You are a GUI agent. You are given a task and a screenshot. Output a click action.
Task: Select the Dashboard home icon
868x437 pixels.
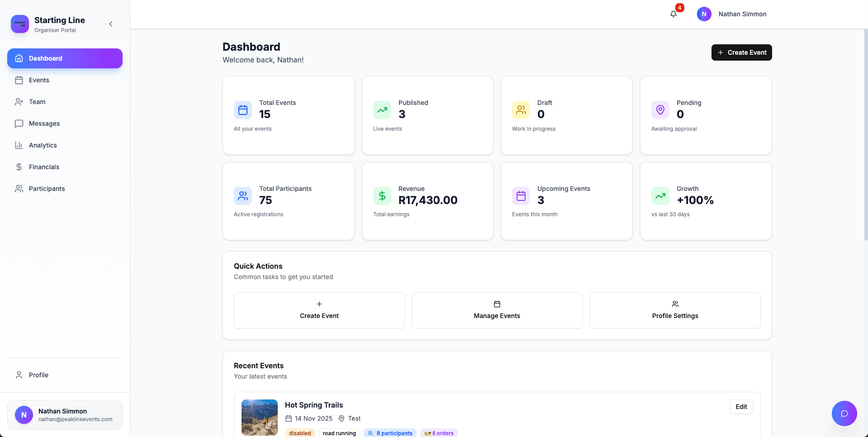19,58
